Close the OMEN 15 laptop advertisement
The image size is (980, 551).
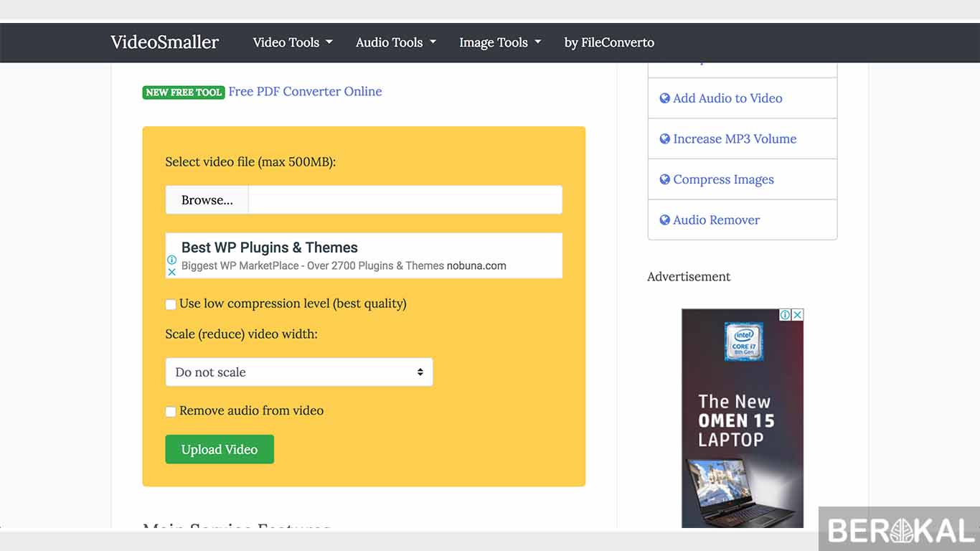pos(798,314)
